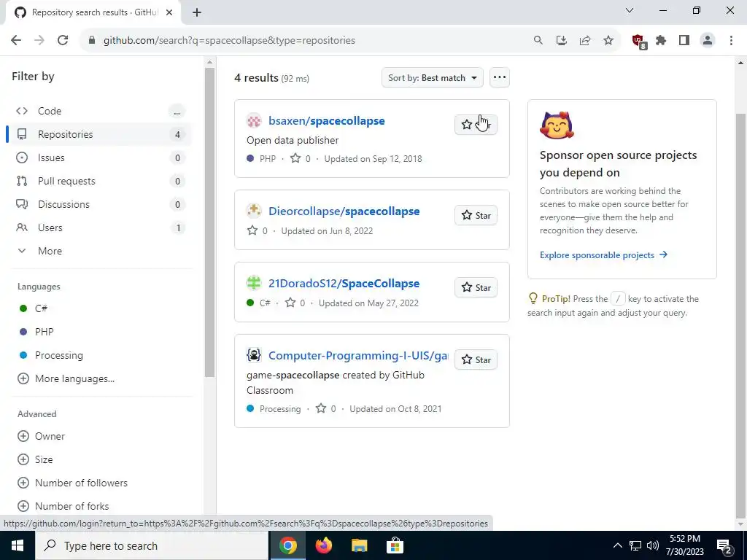Select the Code filter
Viewport: 747px width, 560px height.
pos(99,111)
